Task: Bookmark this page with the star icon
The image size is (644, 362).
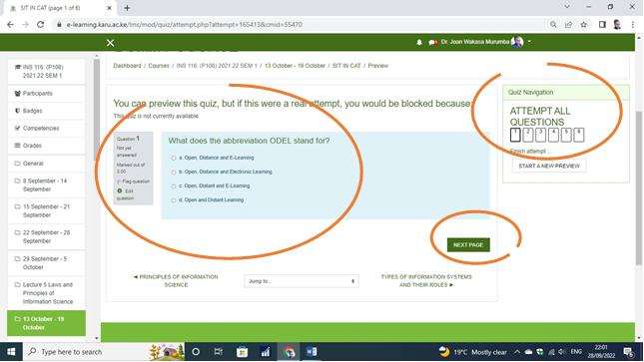Action: pyautogui.click(x=584, y=25)
